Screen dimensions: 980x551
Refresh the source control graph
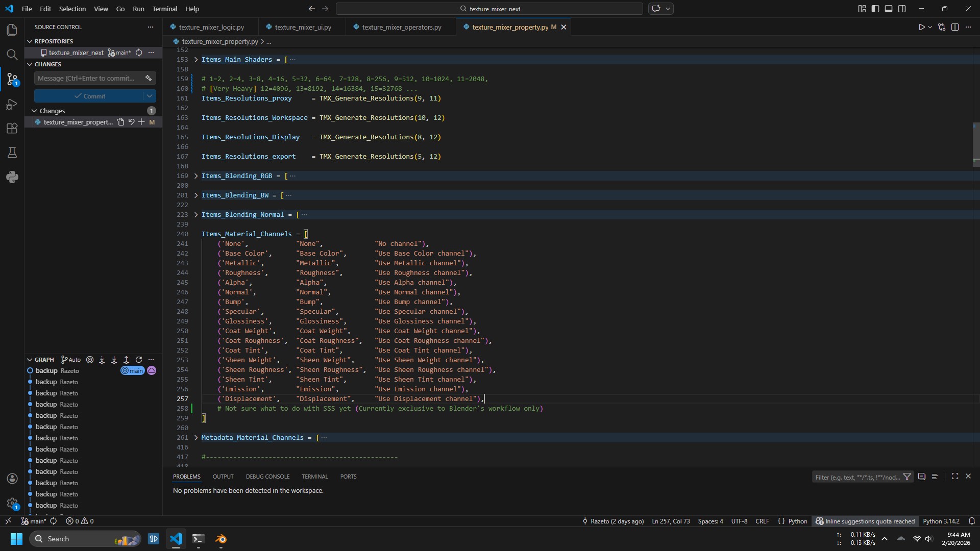(139, 360)
